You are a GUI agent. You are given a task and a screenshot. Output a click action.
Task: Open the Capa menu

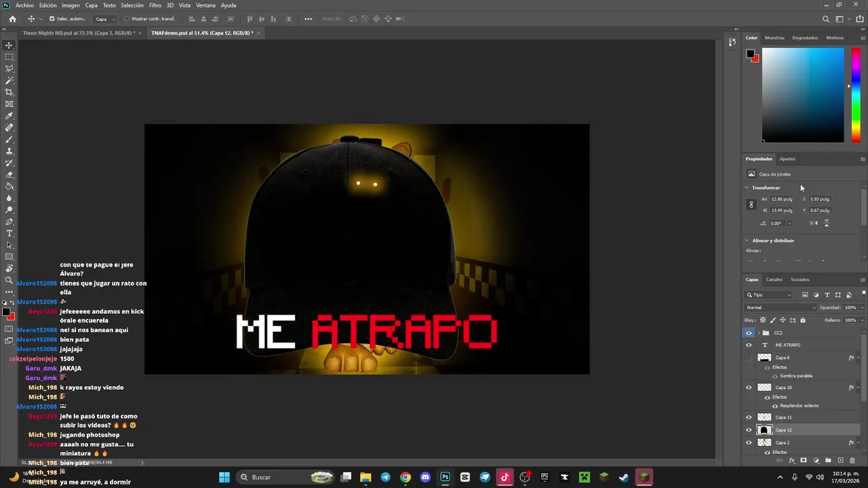[x=91, y=5]
